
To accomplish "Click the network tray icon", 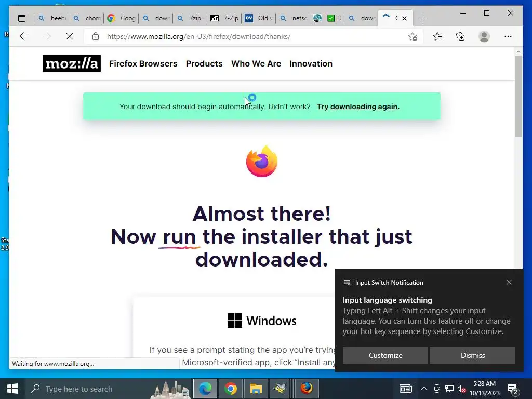I will 449,389.
